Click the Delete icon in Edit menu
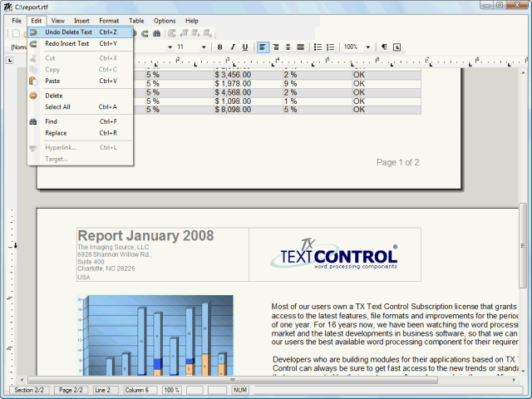This screenshot has width=532, height=399. coord(34,96)
